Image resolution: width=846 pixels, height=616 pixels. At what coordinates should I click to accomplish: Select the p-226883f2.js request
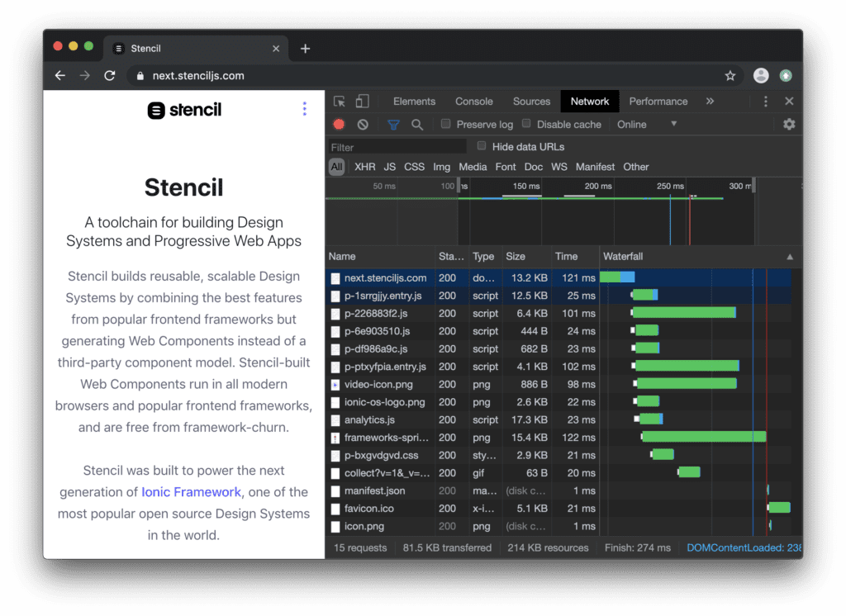tap(558, 314)
